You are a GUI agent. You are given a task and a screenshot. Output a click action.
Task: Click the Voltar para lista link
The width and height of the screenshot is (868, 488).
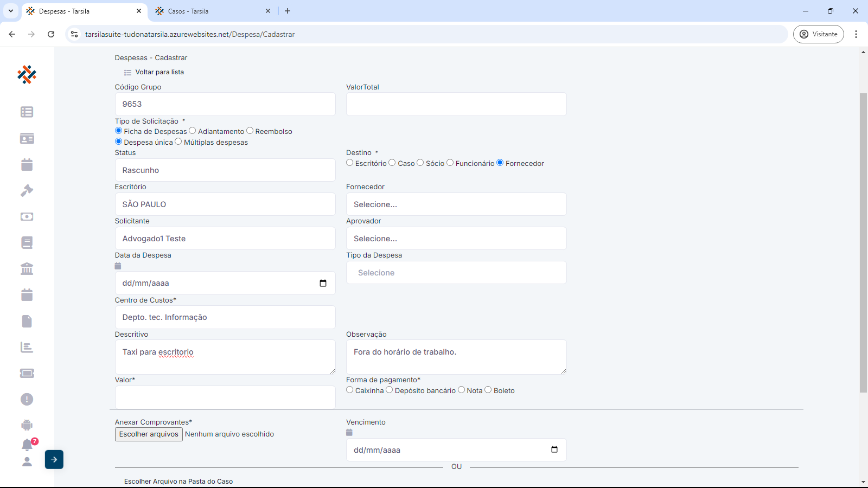pos(159,72)
